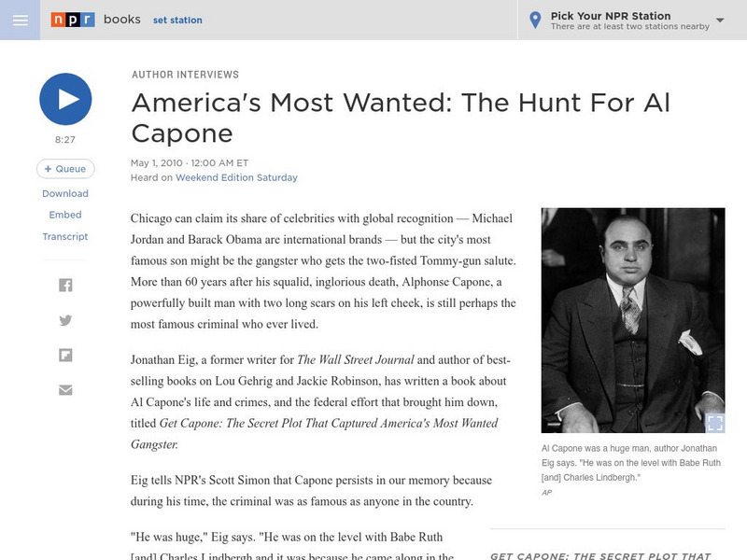
Task: Share the article on Facebook
Action: click(65, 286)
